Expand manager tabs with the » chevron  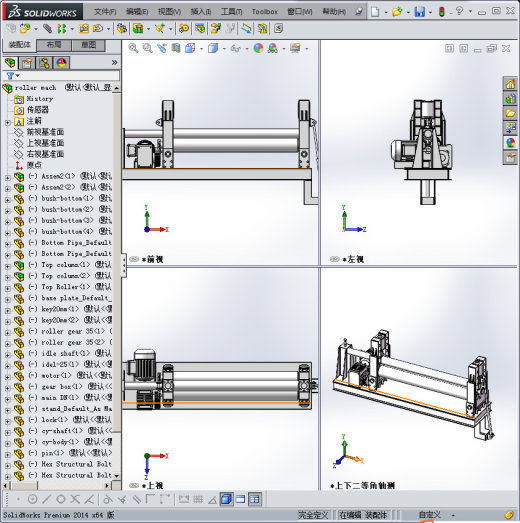(x=114, y=62)
